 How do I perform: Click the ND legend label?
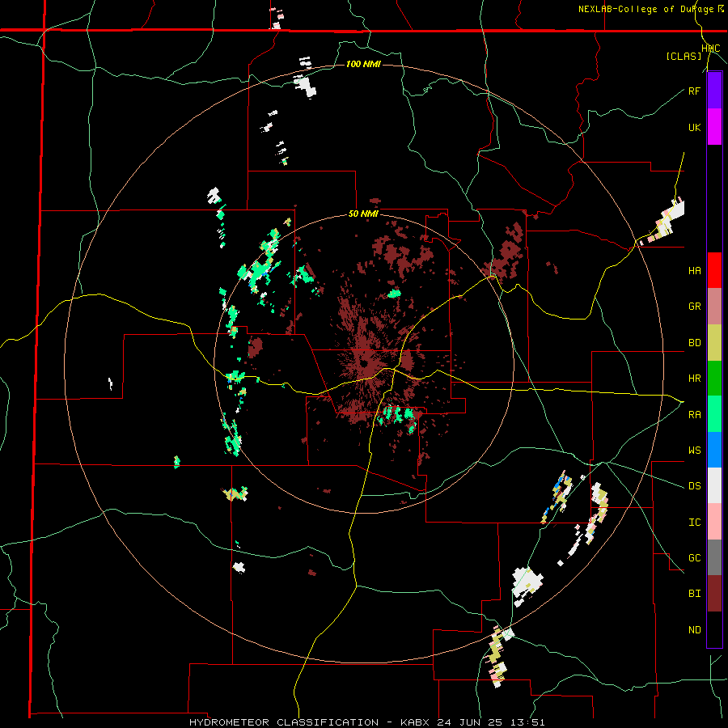(x=695, y=630)
